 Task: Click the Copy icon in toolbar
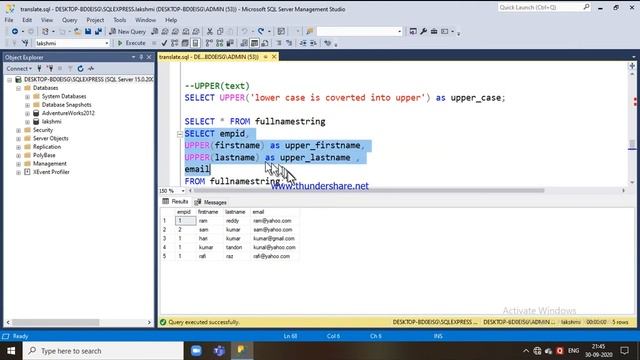tap(220, 31)
